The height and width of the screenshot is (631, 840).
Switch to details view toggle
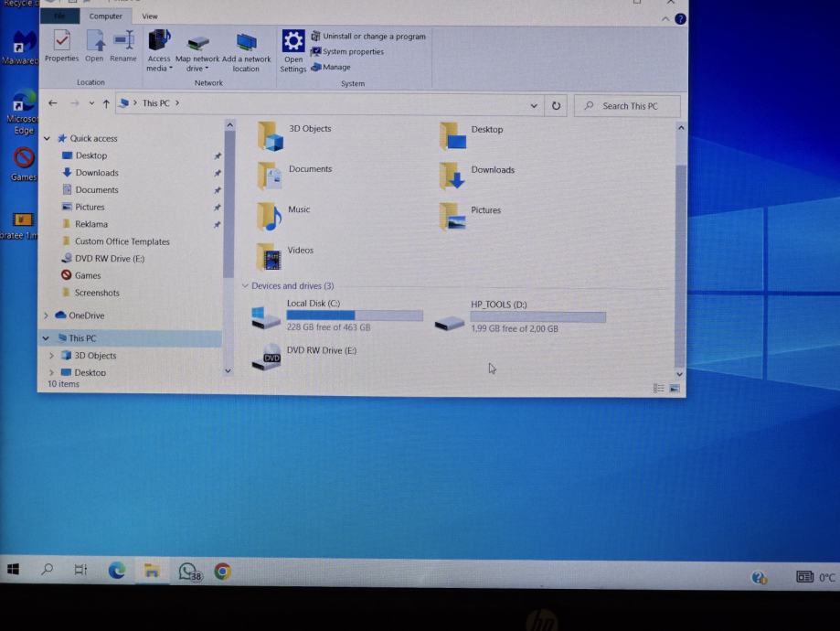click(x=658, y=388)
